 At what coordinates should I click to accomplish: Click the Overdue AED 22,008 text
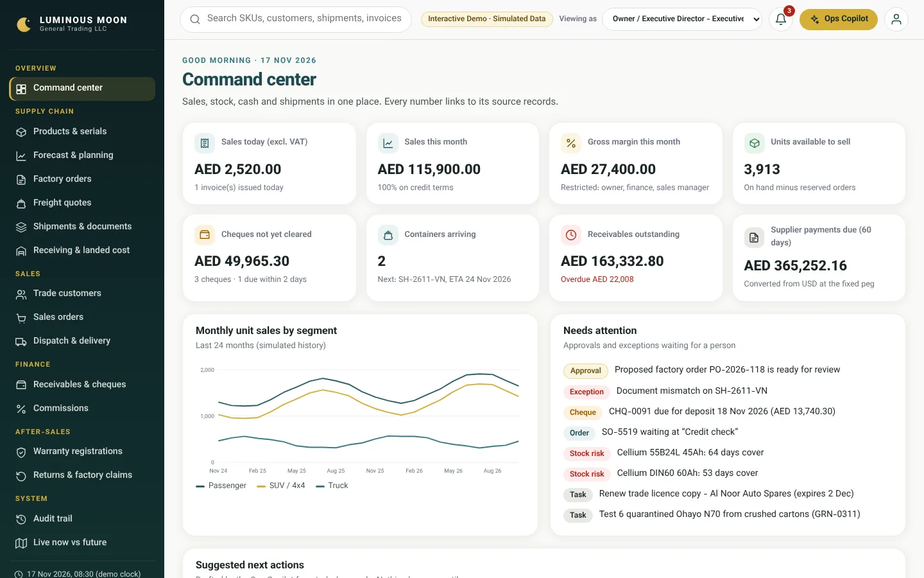point(597,279)
